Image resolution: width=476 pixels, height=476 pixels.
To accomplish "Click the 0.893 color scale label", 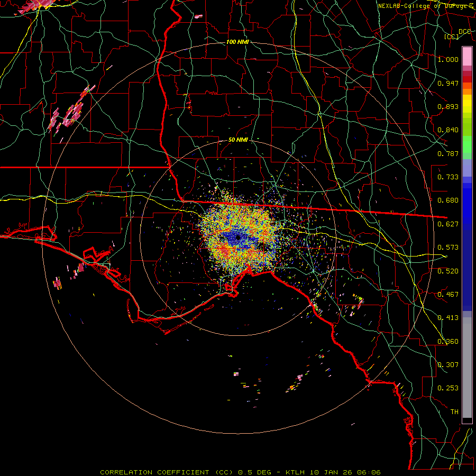I will click(448, 106).
